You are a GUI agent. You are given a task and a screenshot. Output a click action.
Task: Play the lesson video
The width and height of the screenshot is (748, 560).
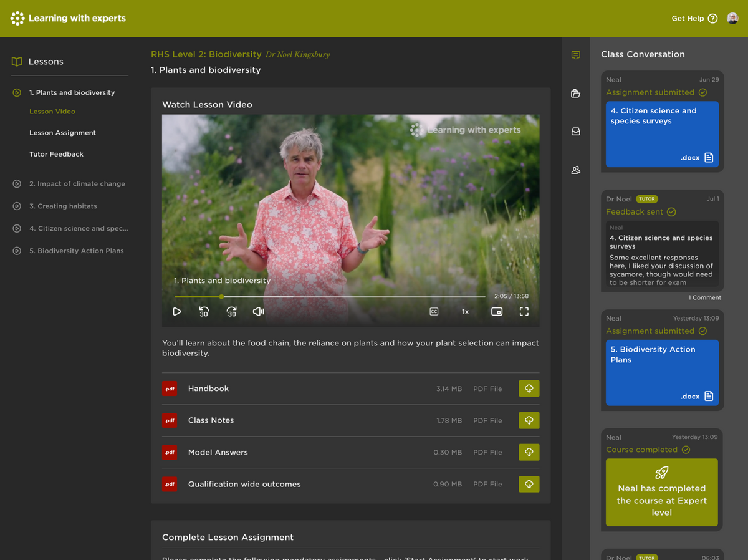pyautogui.click(x=177, y=311)
